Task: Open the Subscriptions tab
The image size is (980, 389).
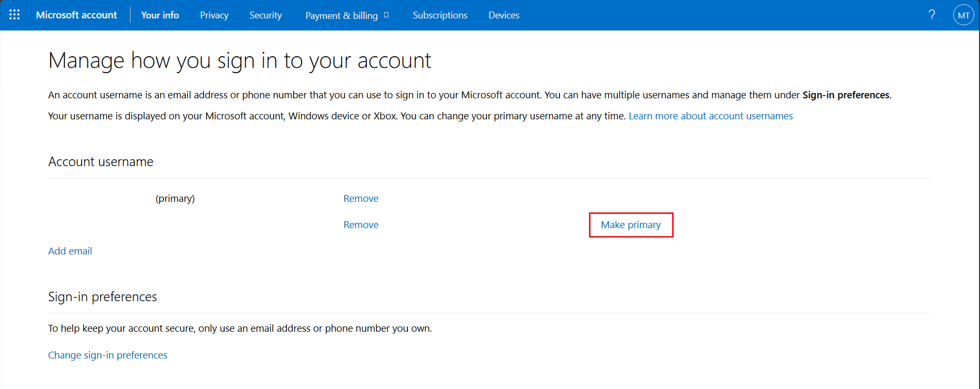Action: (440, 15)
